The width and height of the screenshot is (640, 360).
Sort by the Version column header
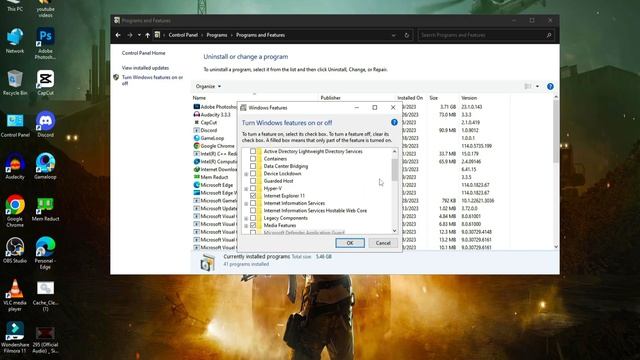tap(484, 98)
